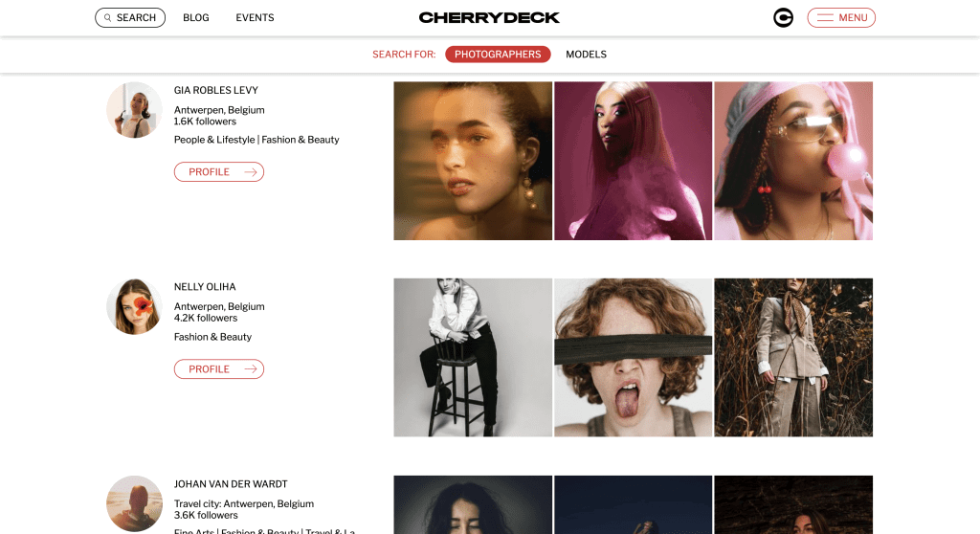Screen dimensions: 980x534
Task: View the black-and-white stool photo
Action: click(473, 358)
